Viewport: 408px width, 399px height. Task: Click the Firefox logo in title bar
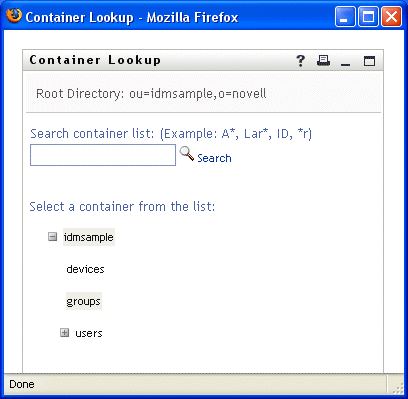point(13,16)
